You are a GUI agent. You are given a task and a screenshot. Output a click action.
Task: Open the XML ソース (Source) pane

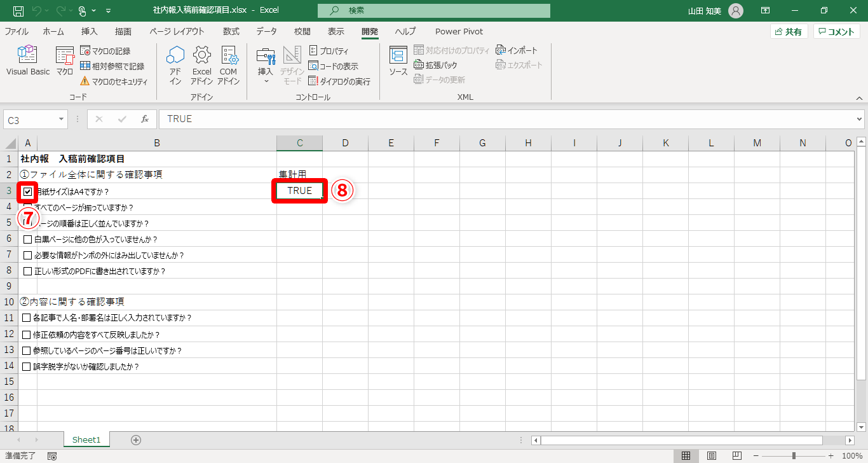398,61
